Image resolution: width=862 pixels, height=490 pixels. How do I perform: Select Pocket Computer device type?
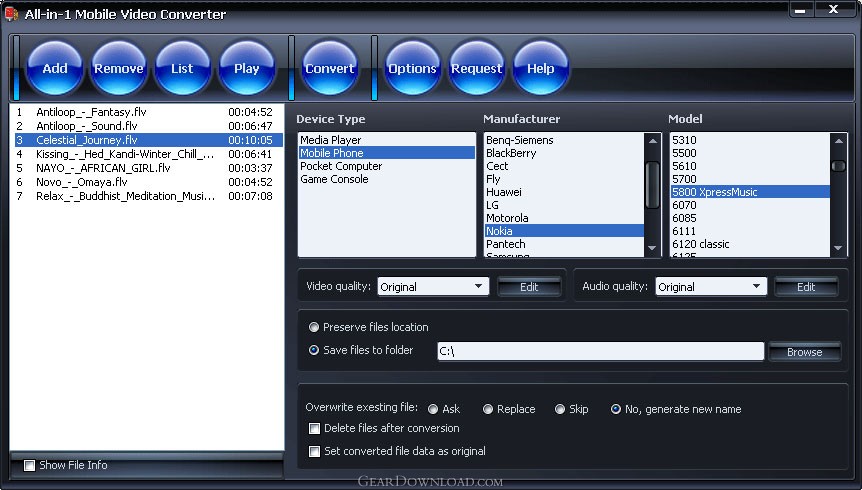pos(387,166)
